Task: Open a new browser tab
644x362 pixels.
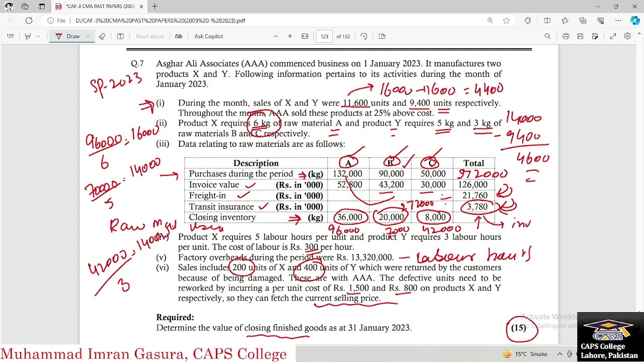Action: click(x=154, y=7)
